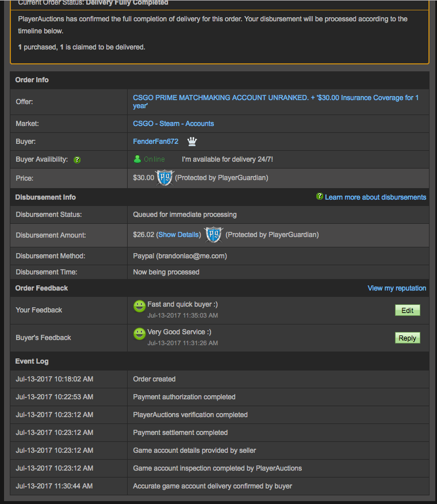Click Show Details for the disbursement amount
The width and height of the screenshot is (437, 504).
(x=178, y=235)
